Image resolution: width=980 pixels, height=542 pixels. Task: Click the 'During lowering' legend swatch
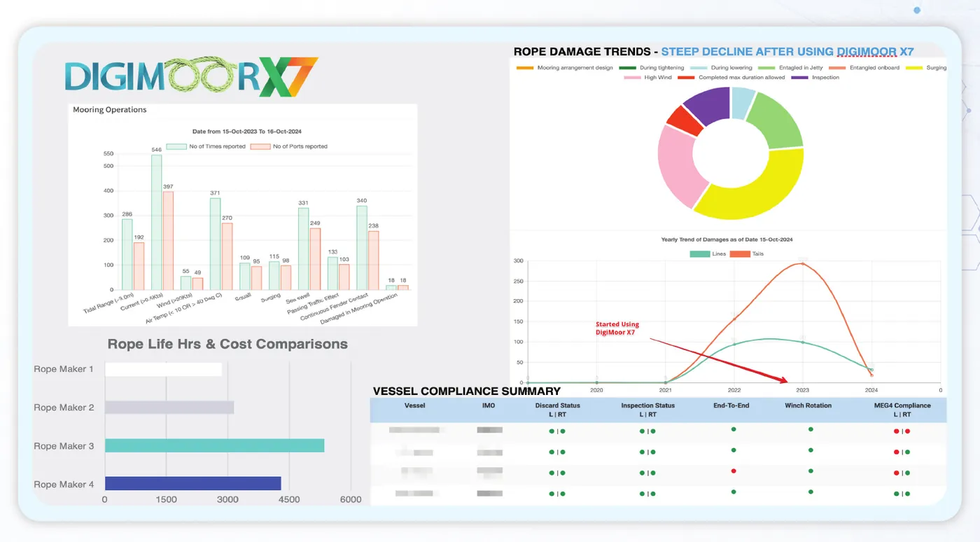tap(700, 68)
